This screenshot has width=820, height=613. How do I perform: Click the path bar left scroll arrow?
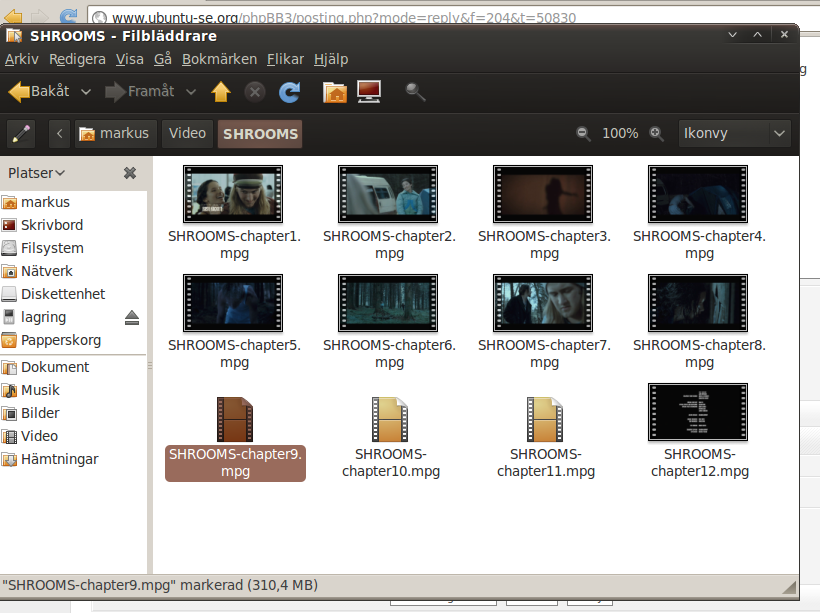pos(60,134)
